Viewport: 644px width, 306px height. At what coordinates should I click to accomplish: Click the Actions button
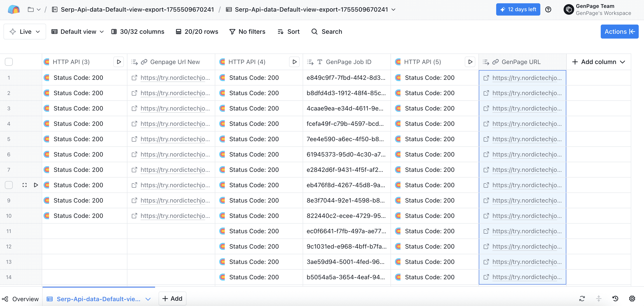[x=619, y=31]
